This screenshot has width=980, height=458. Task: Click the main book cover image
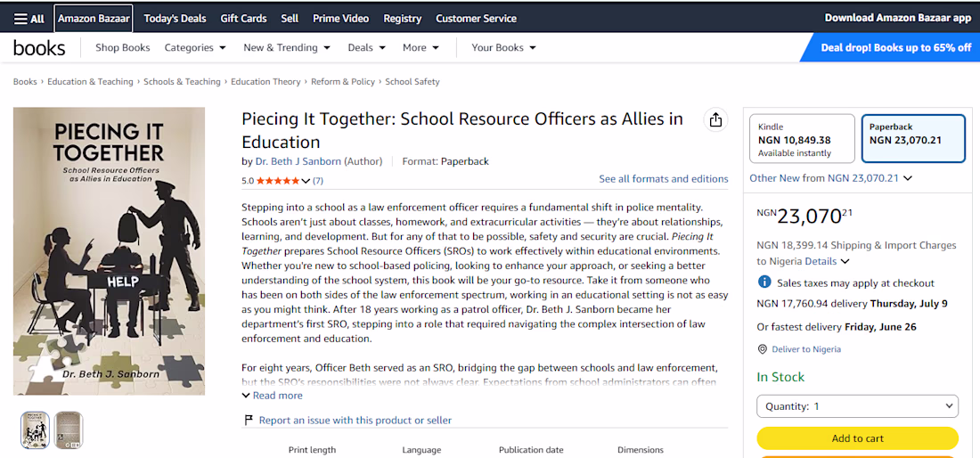pyautogui.click(x=109, y=251)
